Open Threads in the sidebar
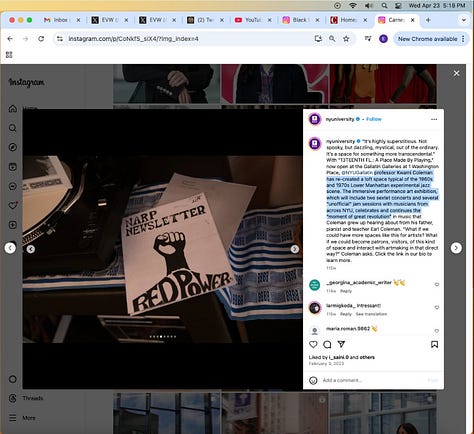 (x=26, y=398)
